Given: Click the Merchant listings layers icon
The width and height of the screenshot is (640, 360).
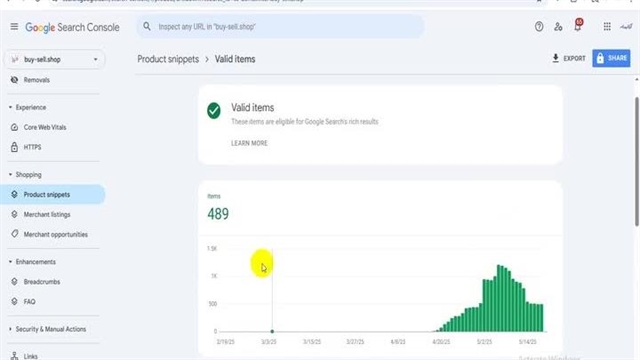Looking at the screenshot, I should 14,214.
